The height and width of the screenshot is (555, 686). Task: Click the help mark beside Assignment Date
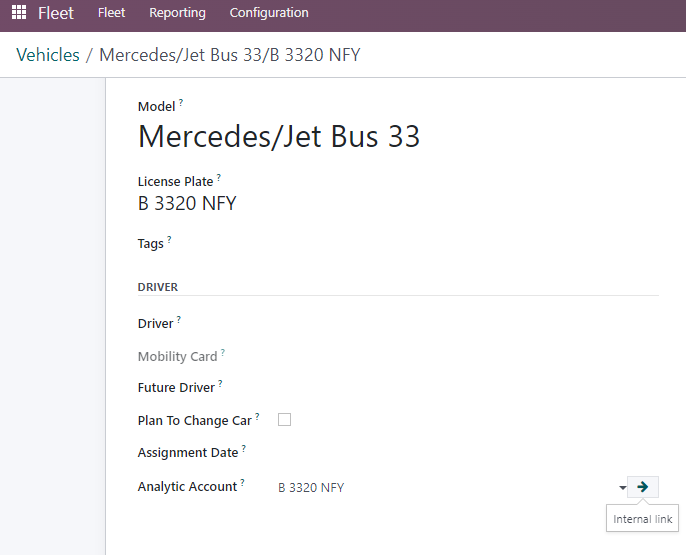coord(244,448)
